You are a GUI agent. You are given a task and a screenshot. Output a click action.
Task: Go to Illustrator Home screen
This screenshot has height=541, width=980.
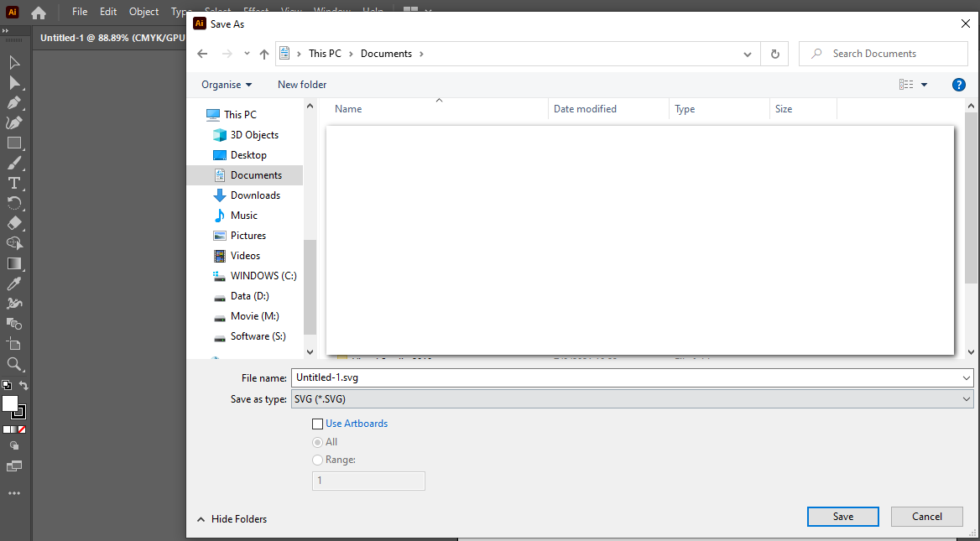[x=39, y=12]
